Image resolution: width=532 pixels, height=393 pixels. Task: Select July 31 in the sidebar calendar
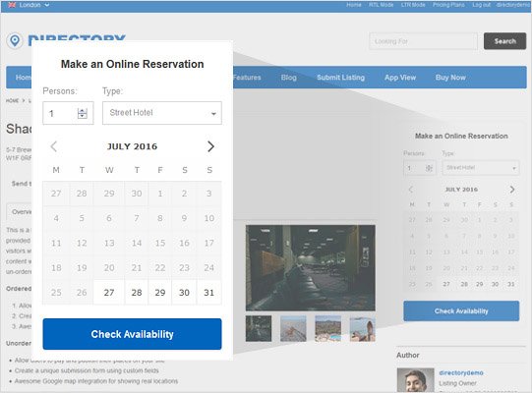click(511, 284)
